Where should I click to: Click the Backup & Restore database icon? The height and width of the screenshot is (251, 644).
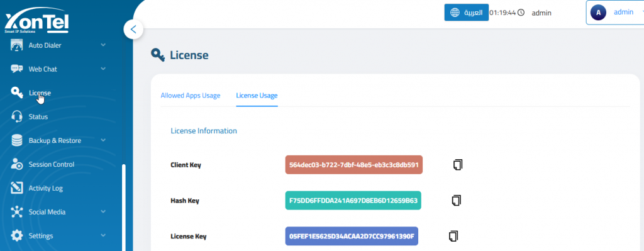(x=16, y=140)
